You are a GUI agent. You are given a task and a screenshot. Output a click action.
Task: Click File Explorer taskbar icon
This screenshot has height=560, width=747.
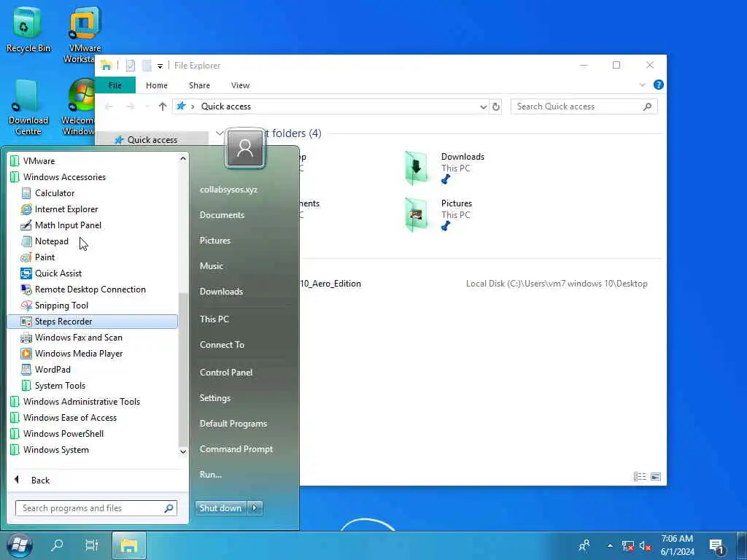(x=128, y=545)
